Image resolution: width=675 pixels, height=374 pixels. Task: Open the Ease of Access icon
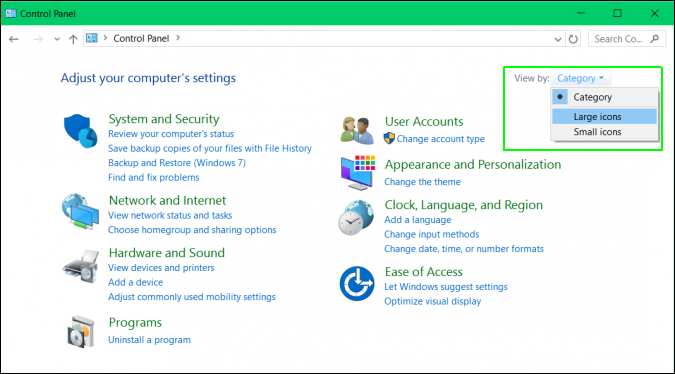coord(357,284)
